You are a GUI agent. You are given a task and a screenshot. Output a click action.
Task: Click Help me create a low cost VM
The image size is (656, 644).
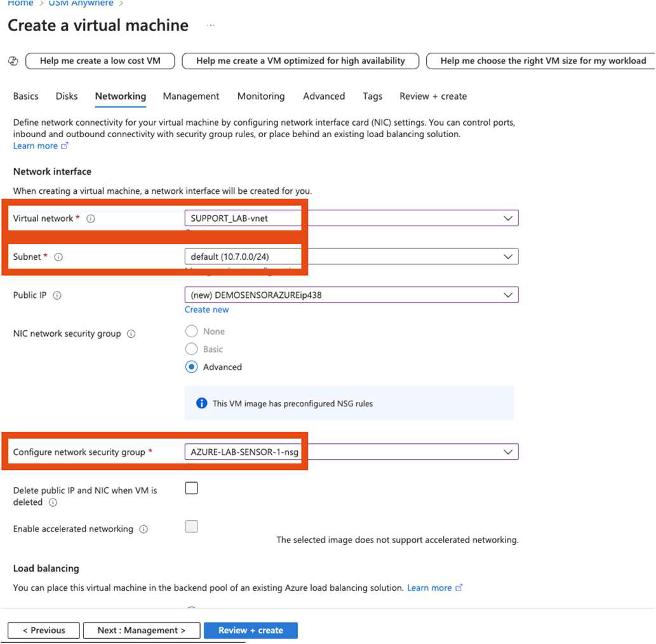pos(100,61)
